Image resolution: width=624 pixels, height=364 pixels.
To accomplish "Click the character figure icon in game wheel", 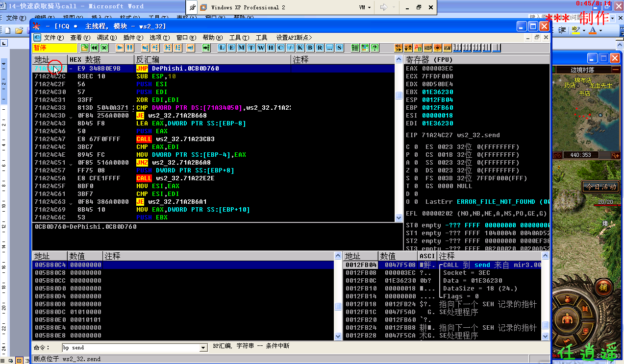I will pos(568,319).
